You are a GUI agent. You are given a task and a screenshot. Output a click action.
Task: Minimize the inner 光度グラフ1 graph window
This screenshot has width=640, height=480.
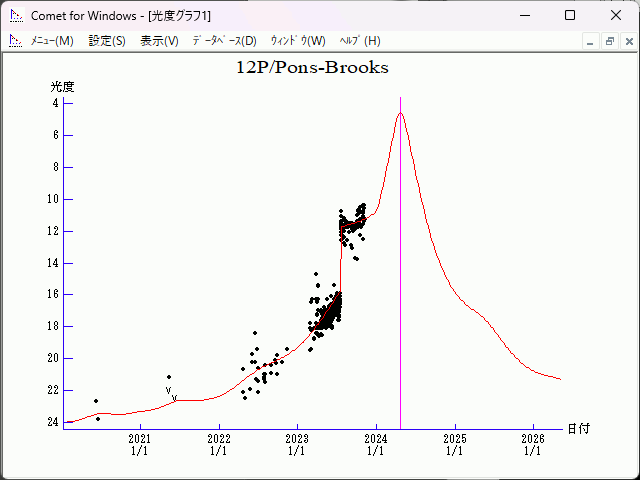[591, 41]
